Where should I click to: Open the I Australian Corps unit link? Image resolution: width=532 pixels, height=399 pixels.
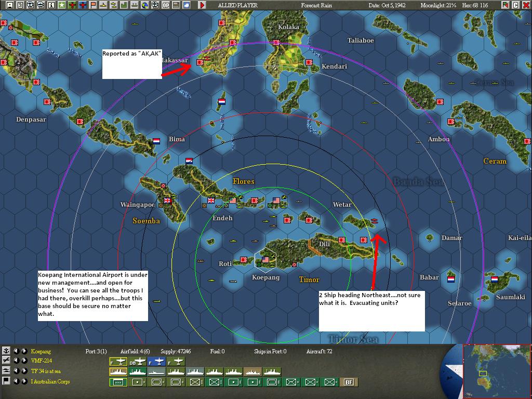(50, 382)
